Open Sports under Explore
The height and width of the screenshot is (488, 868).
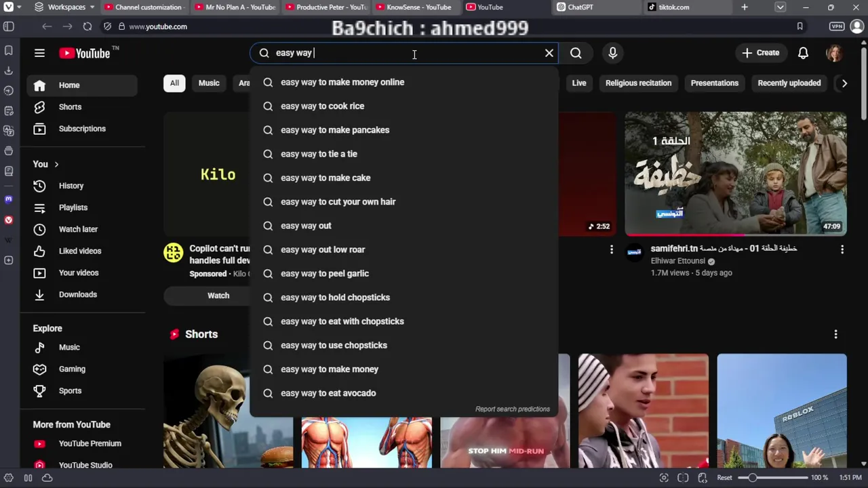click(83, 390)
